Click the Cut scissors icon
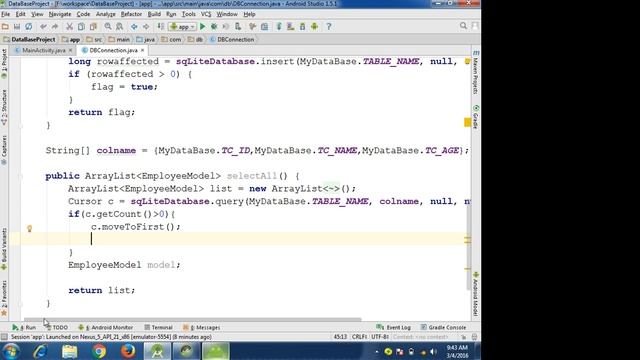 pyautogui.click(x=69, y=27)
